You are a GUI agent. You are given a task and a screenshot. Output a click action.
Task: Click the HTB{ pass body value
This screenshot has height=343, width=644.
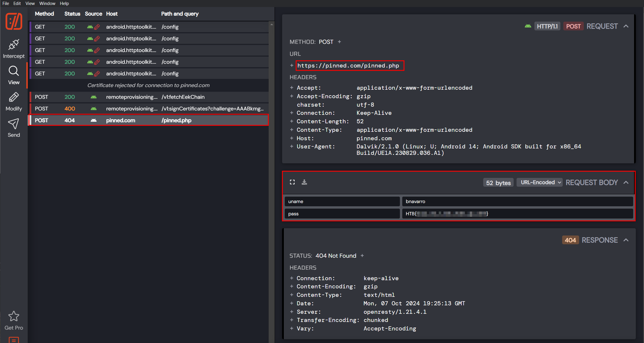(x=517, y=214)
